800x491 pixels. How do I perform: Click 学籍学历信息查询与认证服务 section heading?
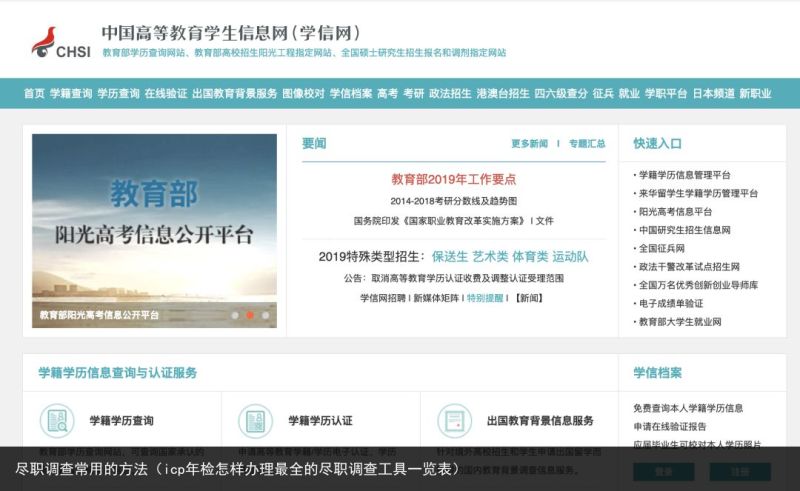coord(118,373)
